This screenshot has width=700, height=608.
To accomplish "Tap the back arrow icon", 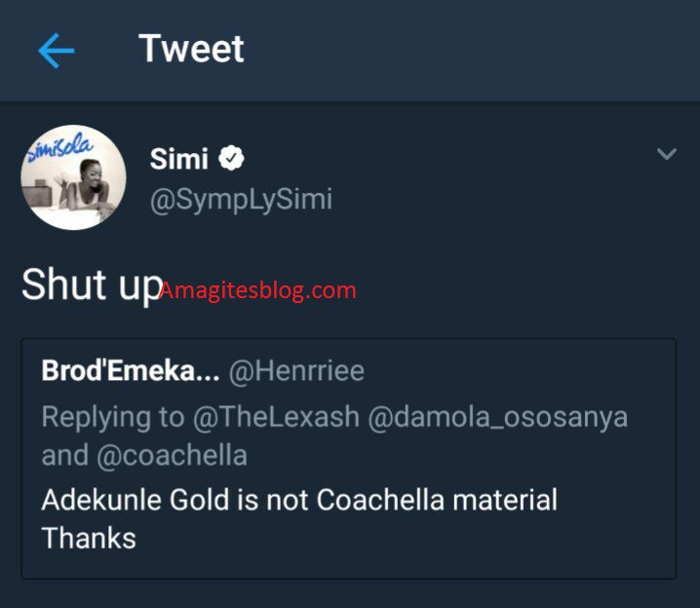I will coord(56,51).
